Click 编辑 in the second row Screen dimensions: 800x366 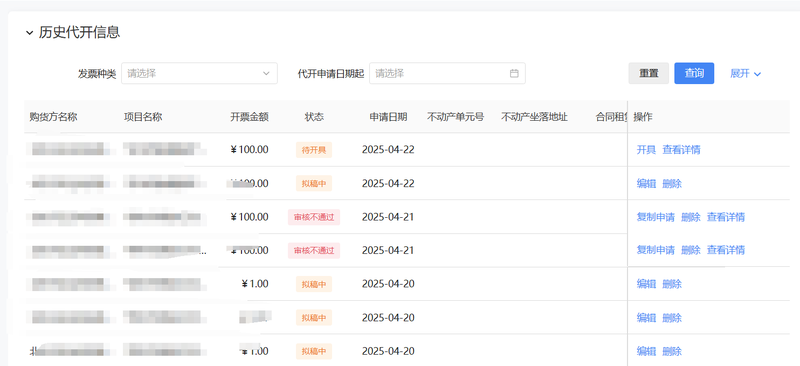[646, 184]
